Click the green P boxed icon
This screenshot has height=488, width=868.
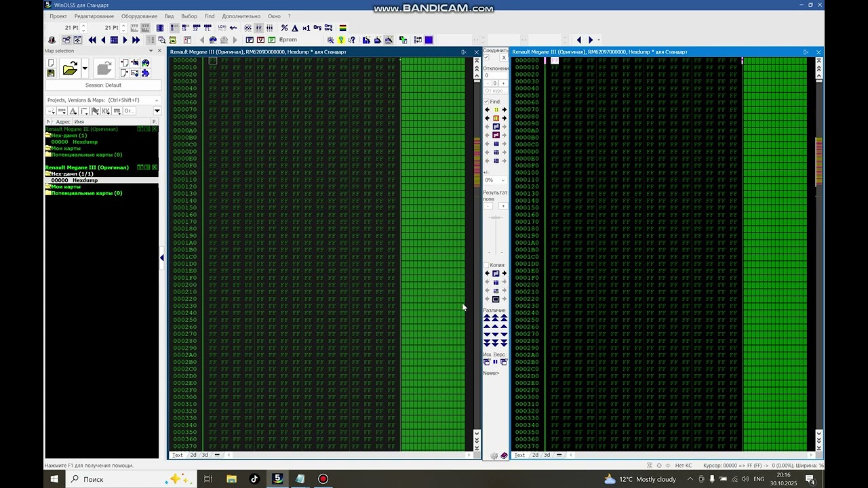pyautogui.click(x=272, y=40)
